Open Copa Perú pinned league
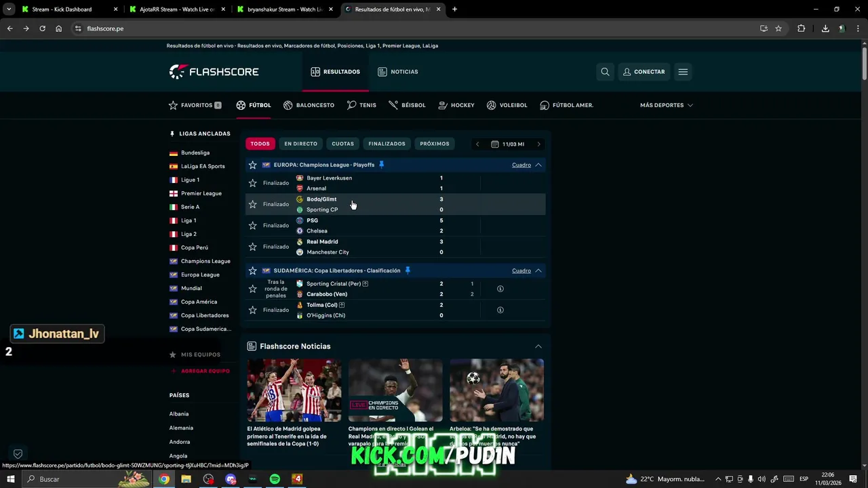868x488 pixels. pos(195,247)
